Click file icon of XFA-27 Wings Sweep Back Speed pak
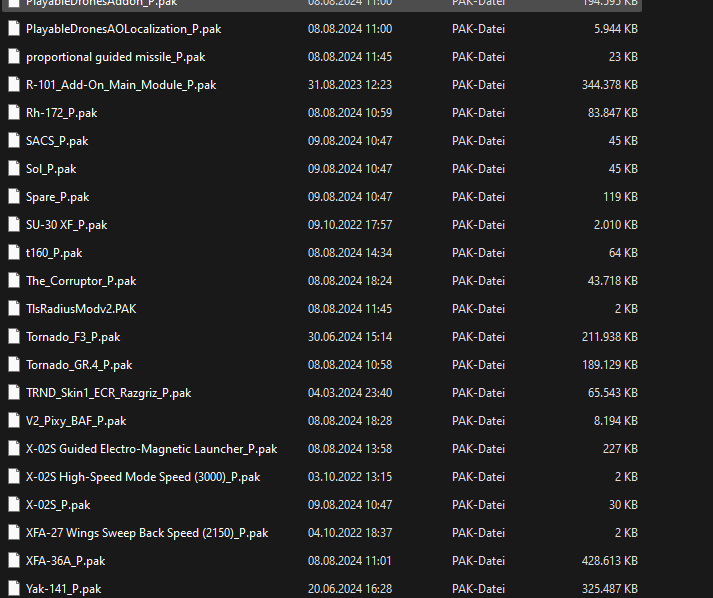Screen dimensions: 713x598 tap(14, 533)
